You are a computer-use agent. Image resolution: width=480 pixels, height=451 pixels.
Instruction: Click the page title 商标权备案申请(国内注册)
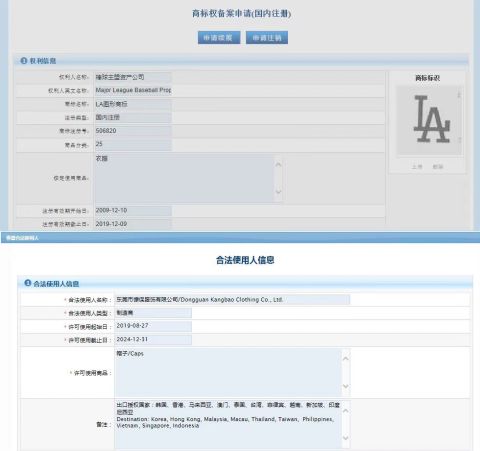[x=242, y=13]
